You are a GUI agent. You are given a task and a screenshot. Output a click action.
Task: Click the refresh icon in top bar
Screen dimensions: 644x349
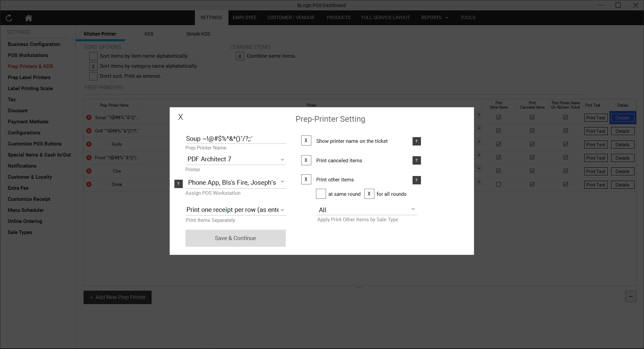(x=9, y=18)
